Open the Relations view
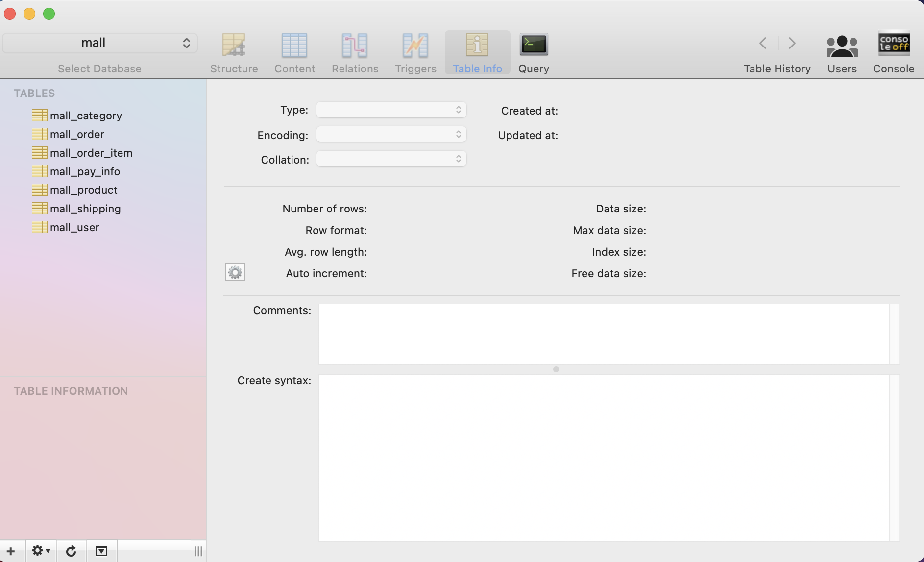Image resolution: width=924 pixels, height=562 pixels. (x=355, y=53)
